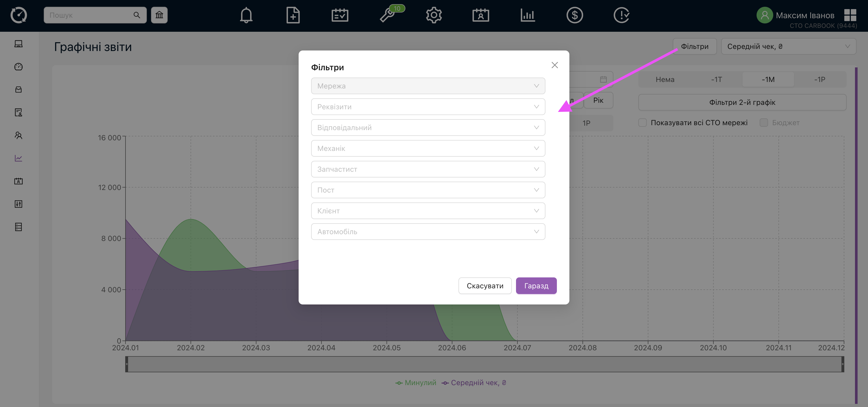Viewport: 868px width, 407px height.
Task: Expand the 'Реквізити' dropdown
Action: [428, 107]
